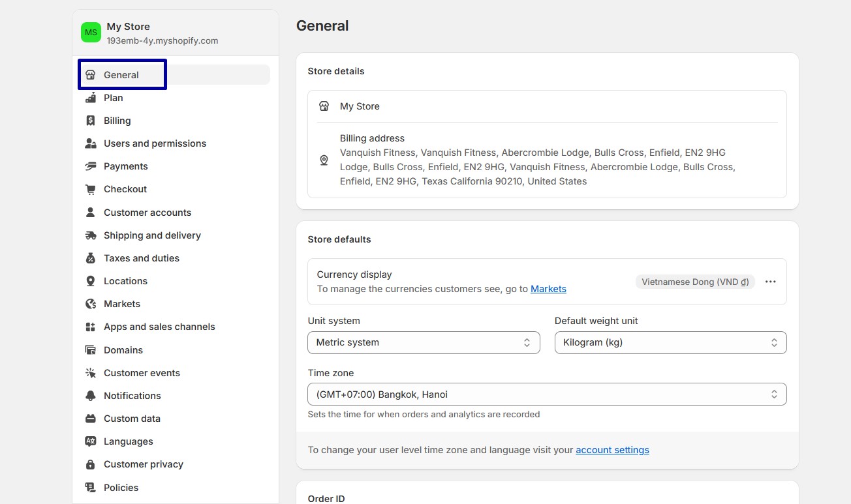Click the My Store header in sidebar

176,33
